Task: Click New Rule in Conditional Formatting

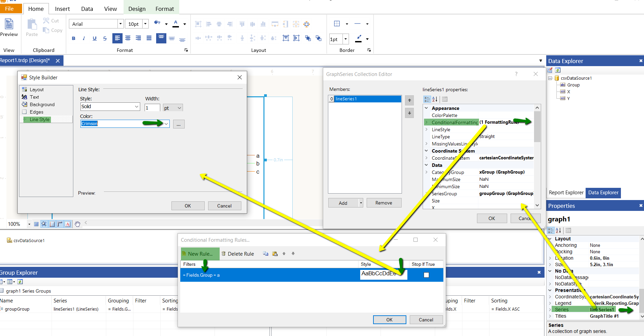Action: pos(200,254)
